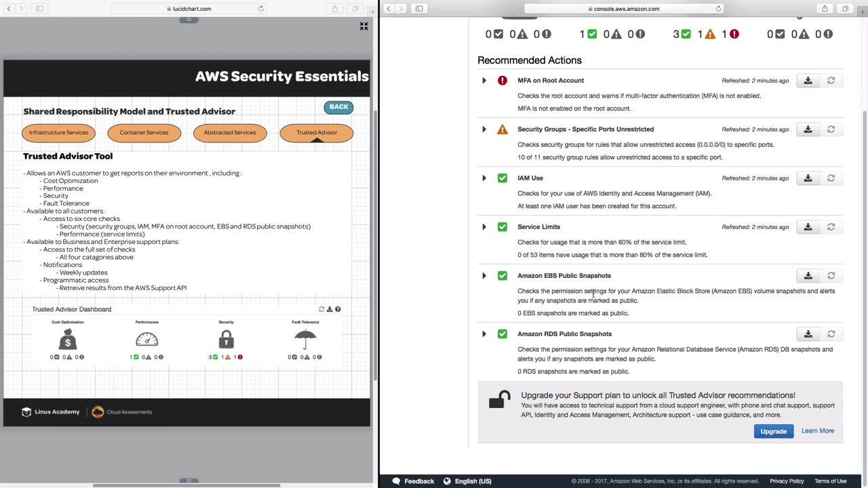Select the Infrastructure Services tab in the diagram
Image resolution: width=868 pixels, height=488 pixels.
tap(58, 133)
